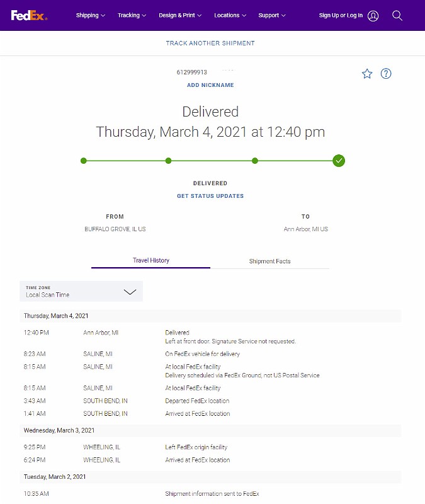Click the tracking number 612999913
Screen dimensions: 425x504
click(192, 72)
